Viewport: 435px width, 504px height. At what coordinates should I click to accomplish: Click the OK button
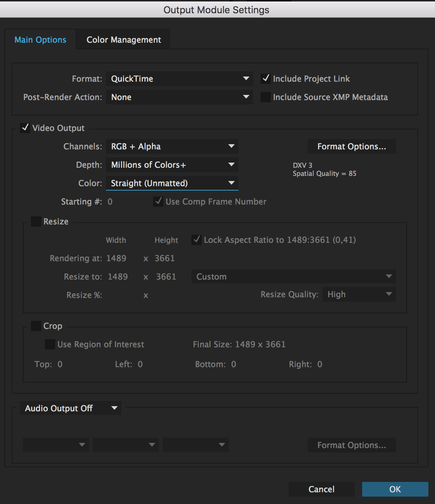click(395, 489)
